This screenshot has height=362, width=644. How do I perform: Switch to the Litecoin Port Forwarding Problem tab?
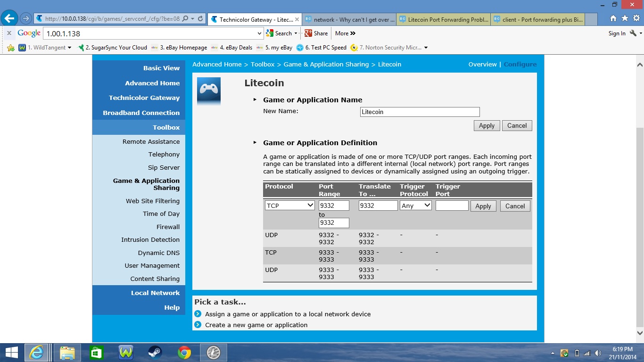click(x=444, y=19)
